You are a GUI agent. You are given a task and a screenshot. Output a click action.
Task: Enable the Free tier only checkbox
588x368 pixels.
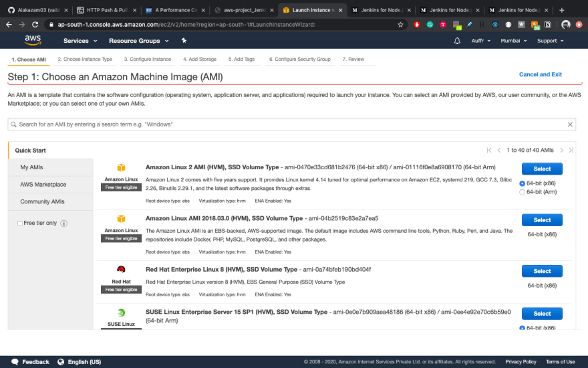coord(20,223)
